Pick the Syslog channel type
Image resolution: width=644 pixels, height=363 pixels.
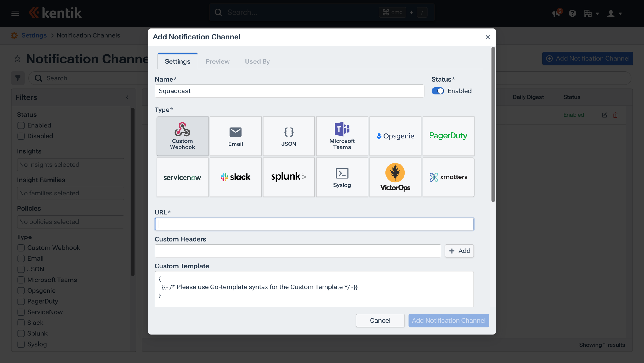click(x=342, y=177)
